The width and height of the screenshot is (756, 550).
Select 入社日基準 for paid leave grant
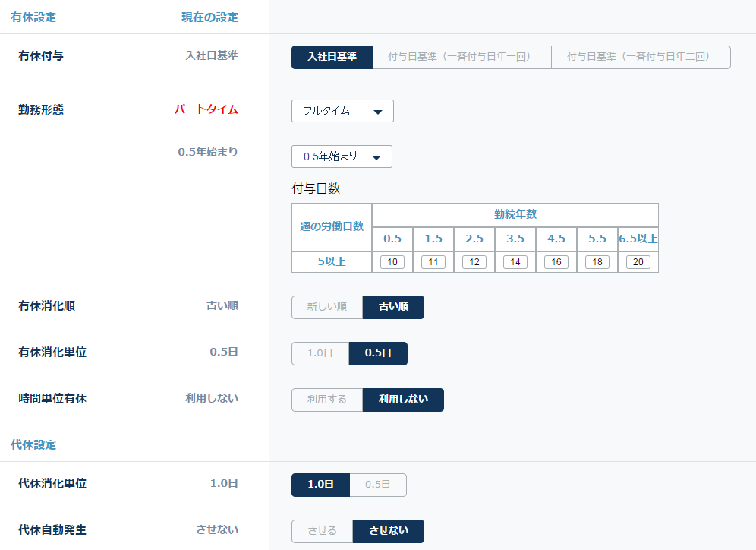click(x=332, y=57)
